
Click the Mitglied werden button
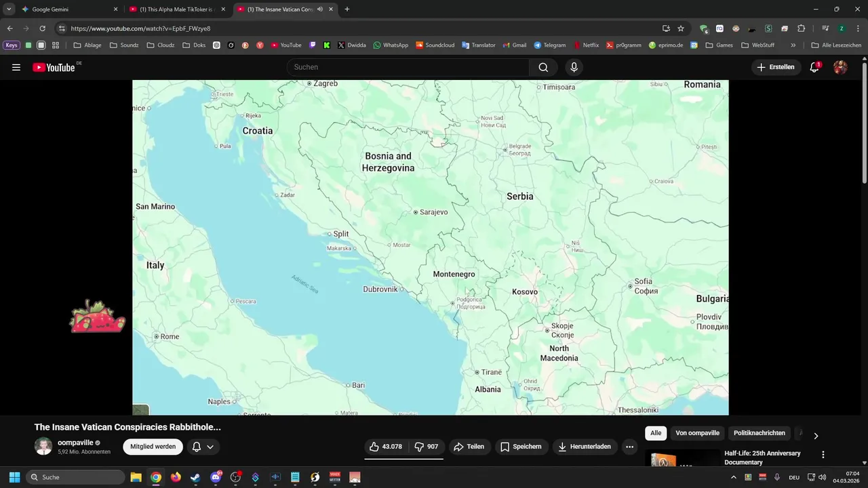pyautogui.click(x=153, y=447)
